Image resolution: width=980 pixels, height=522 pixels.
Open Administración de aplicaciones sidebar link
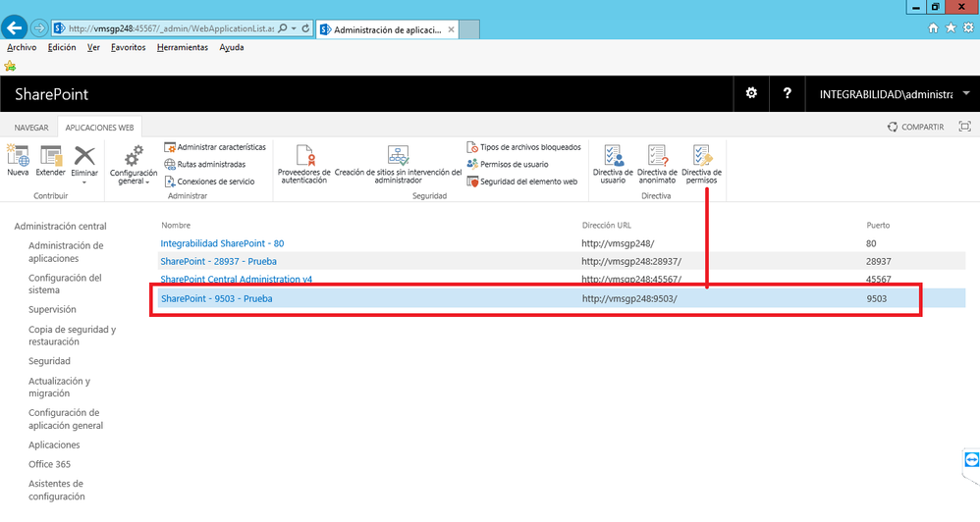pos(66,251)
